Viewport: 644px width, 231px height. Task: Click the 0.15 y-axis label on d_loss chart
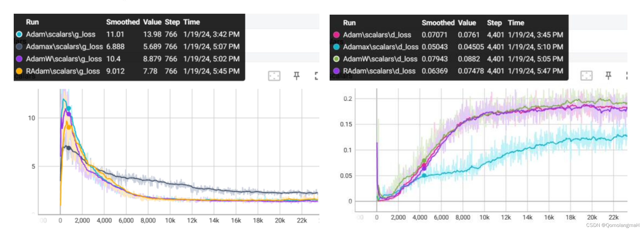tap(346, 124)
